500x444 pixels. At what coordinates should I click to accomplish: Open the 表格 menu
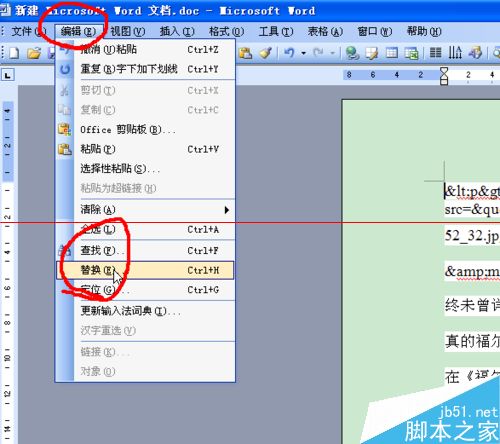click(x=325, y=32)
